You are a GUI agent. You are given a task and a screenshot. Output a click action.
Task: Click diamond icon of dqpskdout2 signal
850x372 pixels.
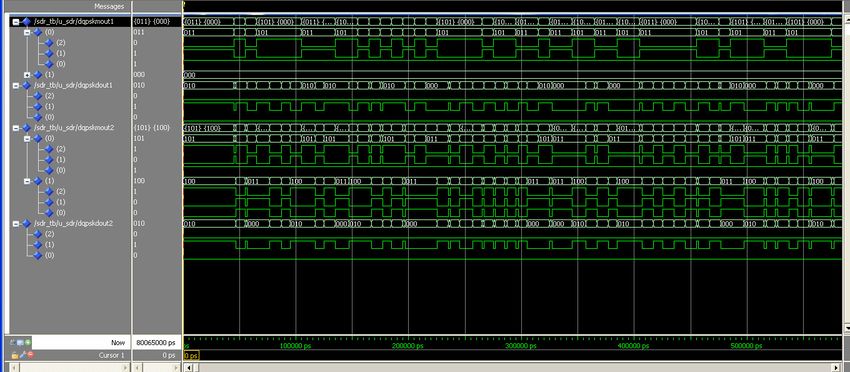(27, 223)
